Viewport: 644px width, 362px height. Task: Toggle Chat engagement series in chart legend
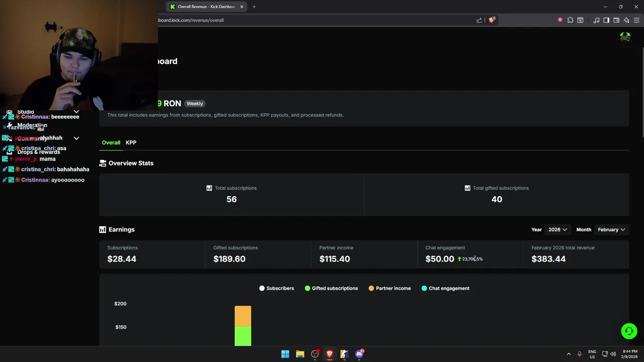pos(445,288)
